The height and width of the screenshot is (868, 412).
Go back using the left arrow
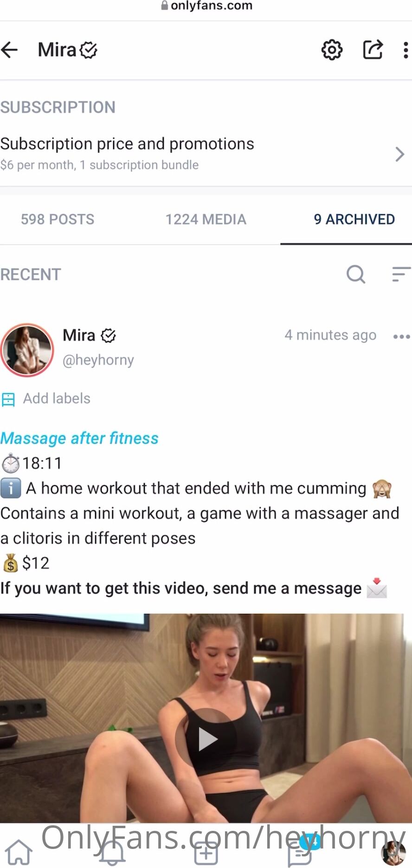pos(9,50)
